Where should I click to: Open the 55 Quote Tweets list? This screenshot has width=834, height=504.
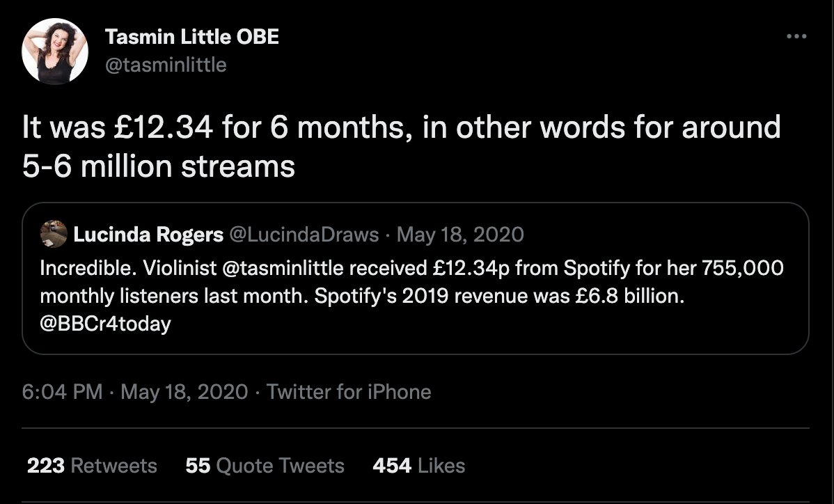click(264, 466)
